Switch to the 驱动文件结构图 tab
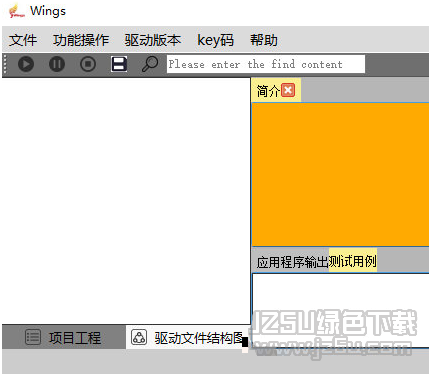430x374 pixels. (188, 337)
